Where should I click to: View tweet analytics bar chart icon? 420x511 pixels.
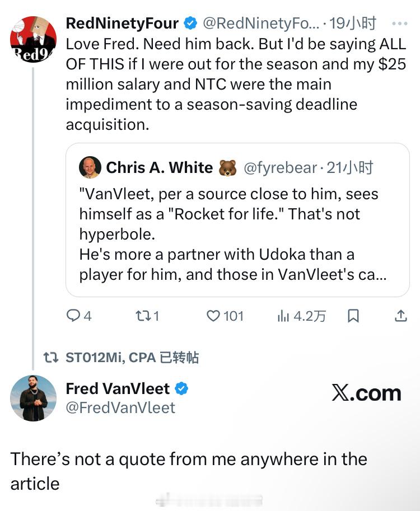[x=283, y=316]
